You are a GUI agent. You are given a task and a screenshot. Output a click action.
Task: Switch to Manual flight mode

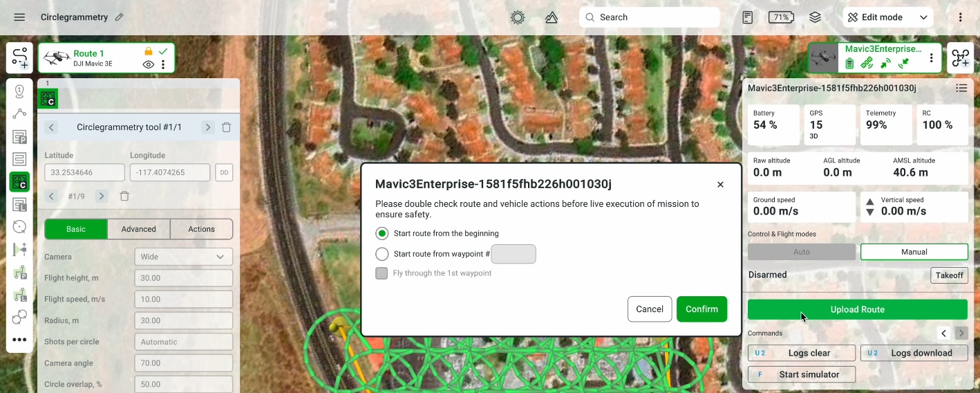(x=914, y=252)
